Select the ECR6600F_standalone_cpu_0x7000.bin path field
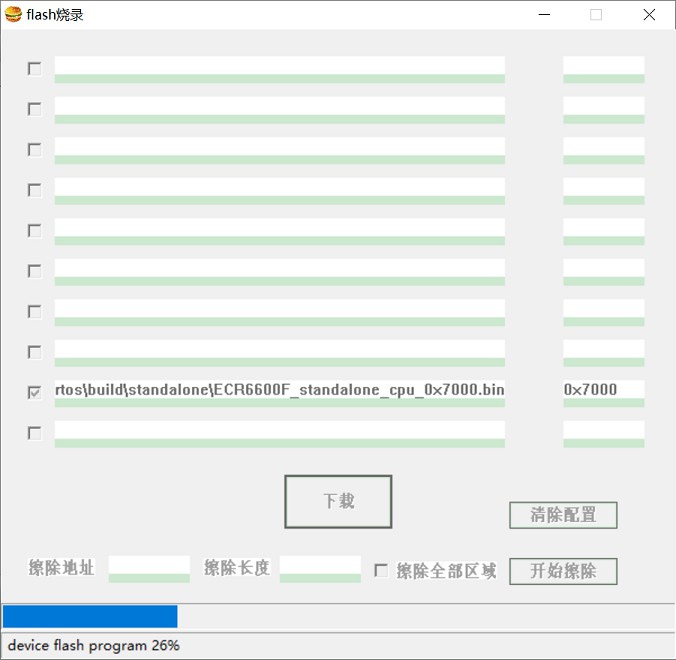The height and width of the screenshot is (660, 676). pyautogui.click(x=279, y=390)
